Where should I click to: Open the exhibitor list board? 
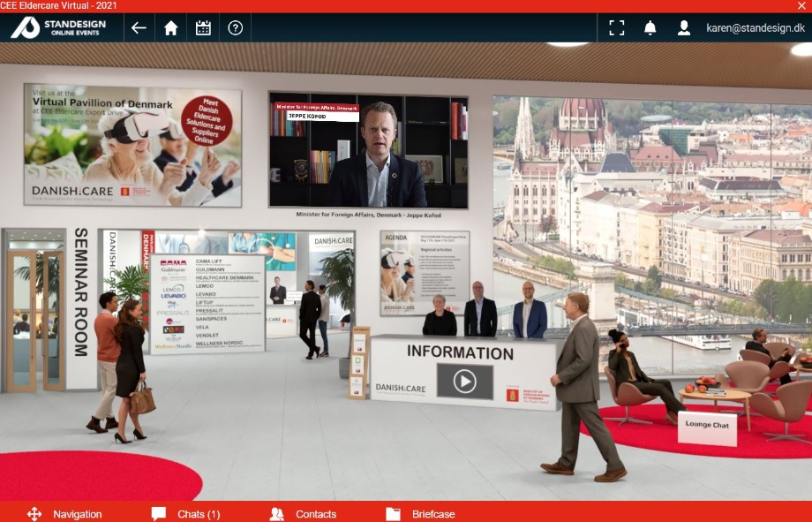pos(207,304)
